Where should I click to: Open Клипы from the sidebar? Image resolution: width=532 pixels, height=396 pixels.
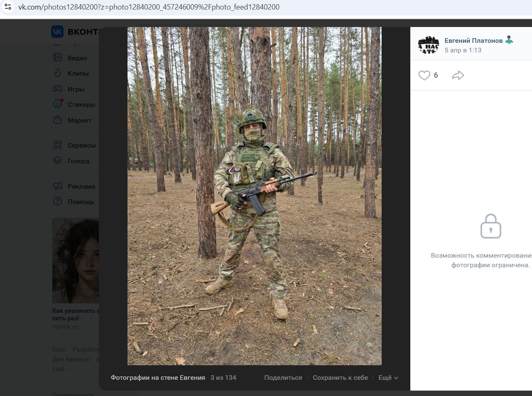pos(57,73)
